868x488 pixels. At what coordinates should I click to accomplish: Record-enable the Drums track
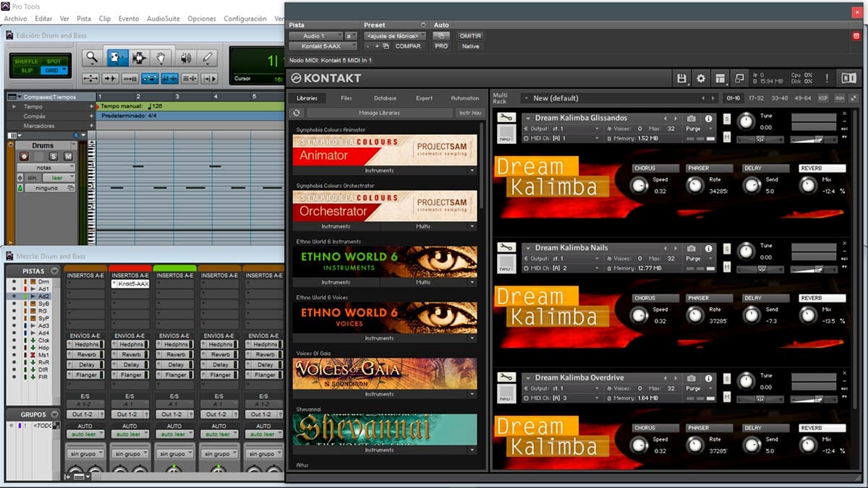[24, 156]
